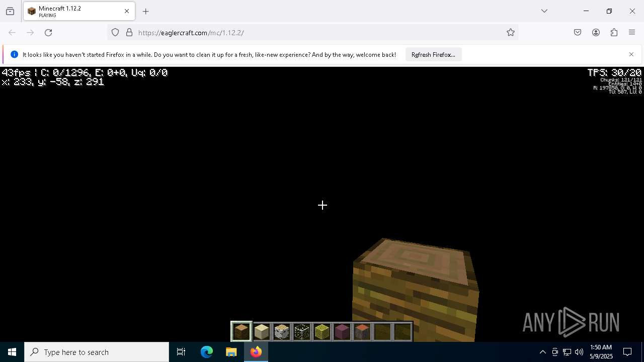The height and width of the screenshot is (362, 644).
Task: Open the volume control tray icon
Action: click(579, 352)
